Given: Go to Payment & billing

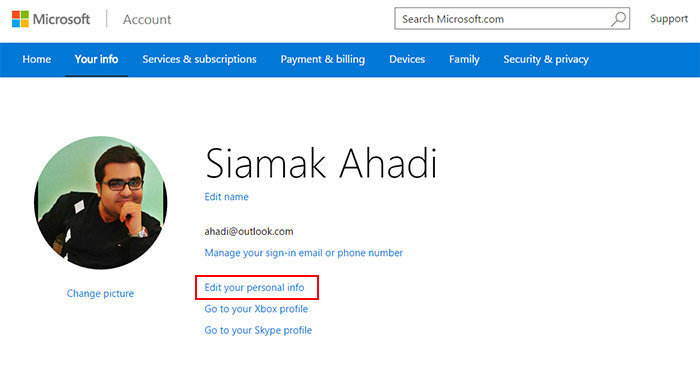Looking at the screenshot, I should [x=323, y=59].
